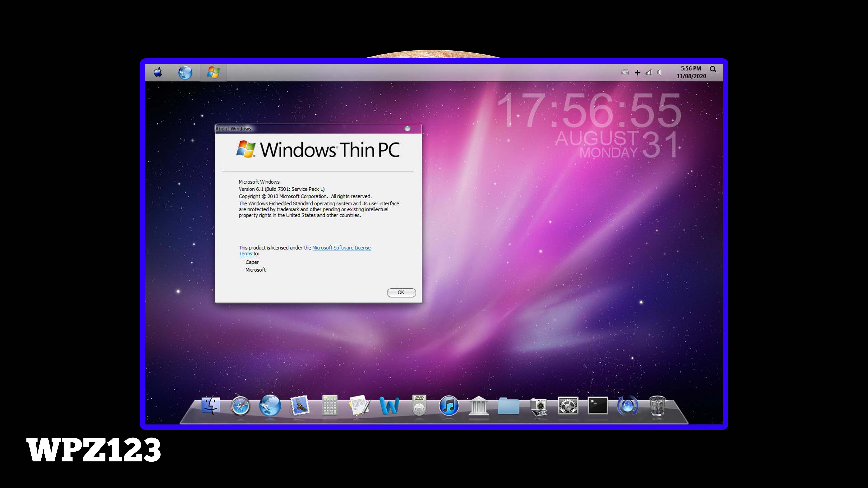Open the volume speaker icon

[x=659, y=72]
